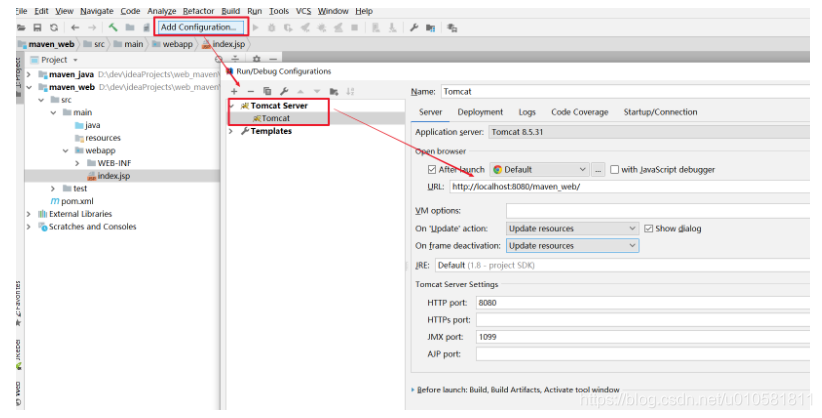Move configuration down arrow
Viewport: 822px width, 418px height.
pyautogui.click(x=317, y=91)
